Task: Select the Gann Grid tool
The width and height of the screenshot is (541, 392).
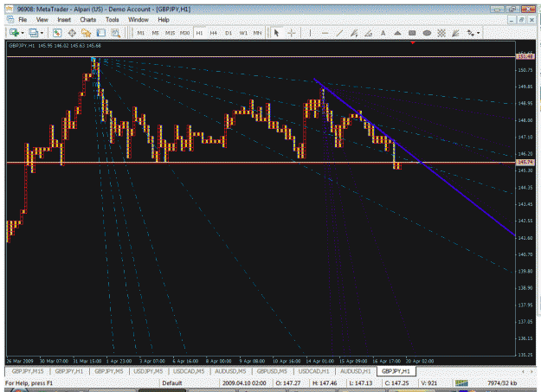Action: point(441,33)
